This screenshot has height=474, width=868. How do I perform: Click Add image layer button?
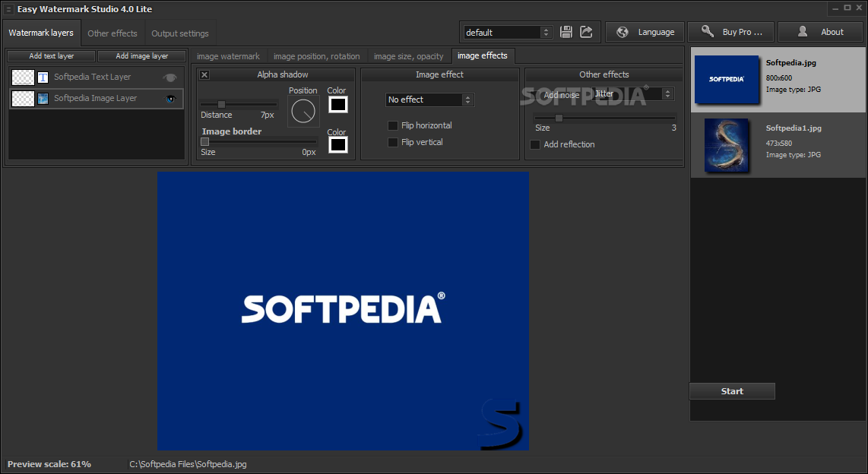point(141,56)
